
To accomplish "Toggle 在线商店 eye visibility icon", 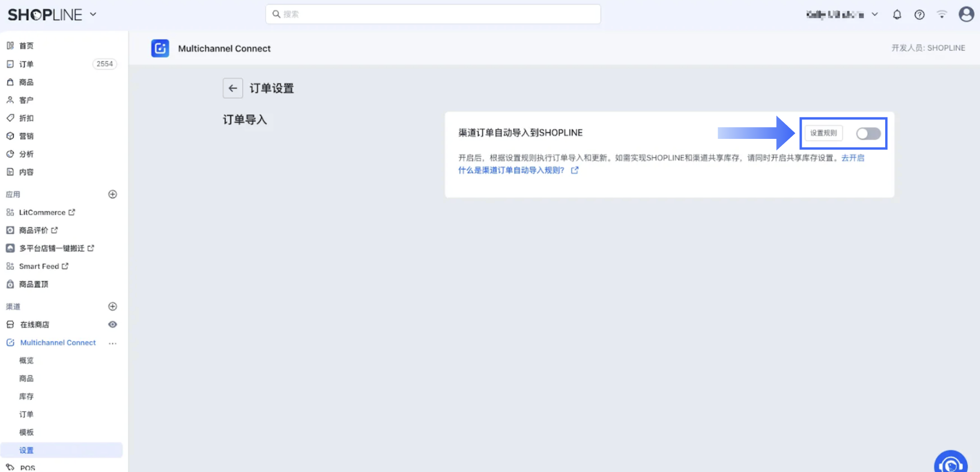I will pos(113,324).
